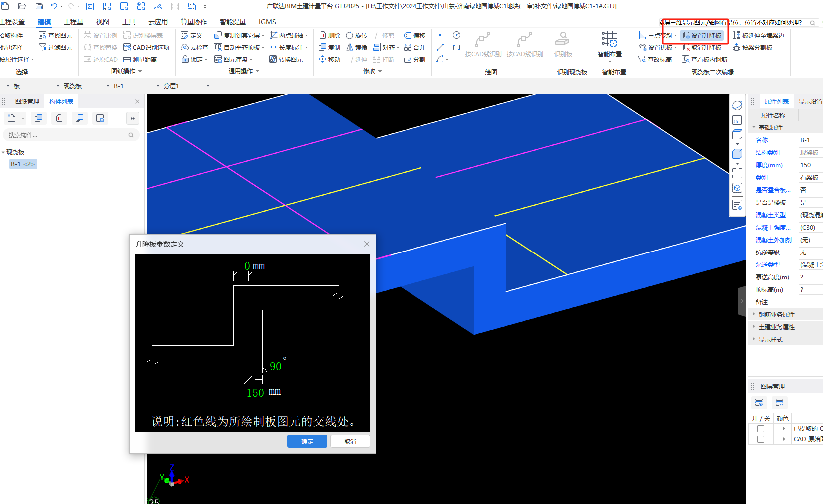This screenshot has width=823, height=504.
Task: Click the 搜索构件 search field
Action: tap(71, 135)
